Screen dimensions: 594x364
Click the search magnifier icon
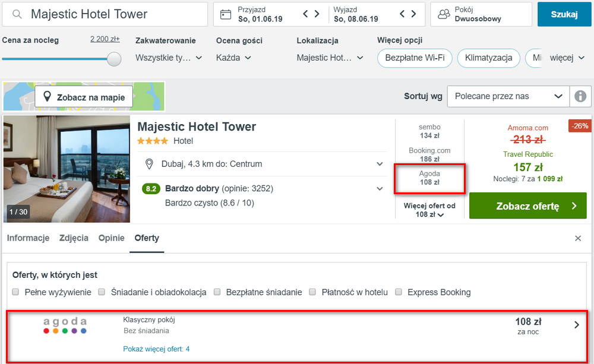tap(17, 14)
